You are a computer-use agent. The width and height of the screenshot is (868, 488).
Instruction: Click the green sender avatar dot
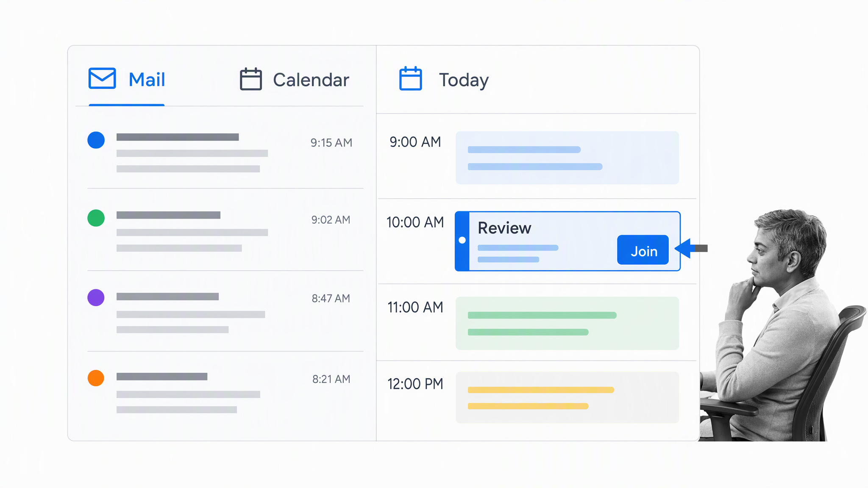[x=96, y=218]
